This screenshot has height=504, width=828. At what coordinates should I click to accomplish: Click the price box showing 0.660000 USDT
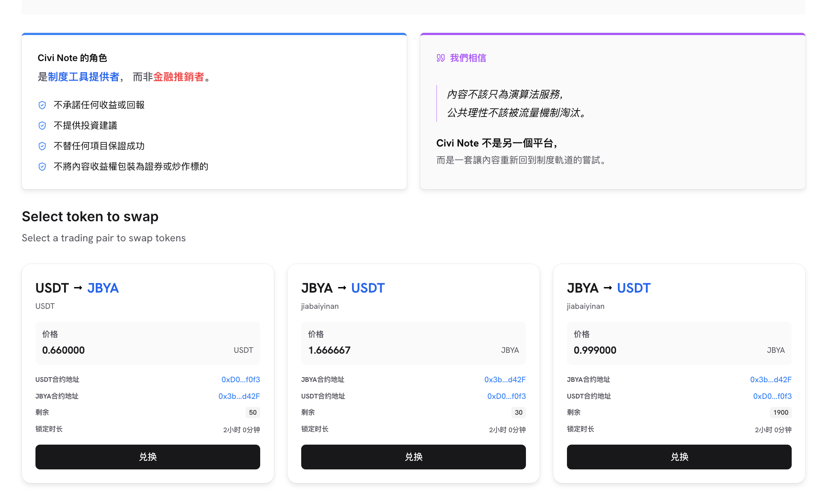click(147, 343)
